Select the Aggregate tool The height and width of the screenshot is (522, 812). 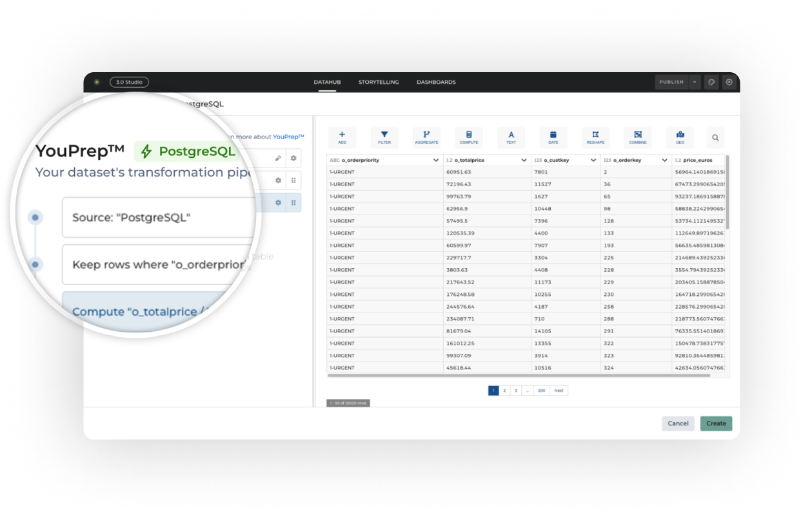(426, 137)
